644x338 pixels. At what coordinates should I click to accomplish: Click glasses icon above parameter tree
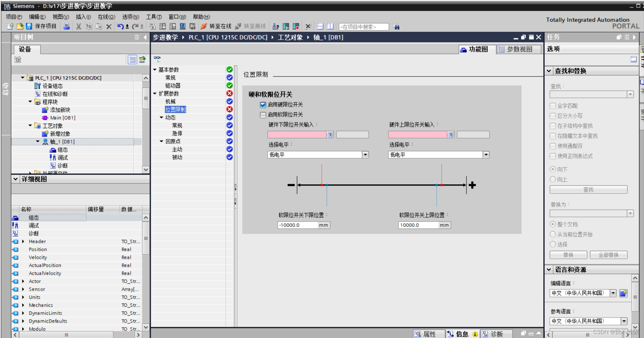click(x=157, y=59)
